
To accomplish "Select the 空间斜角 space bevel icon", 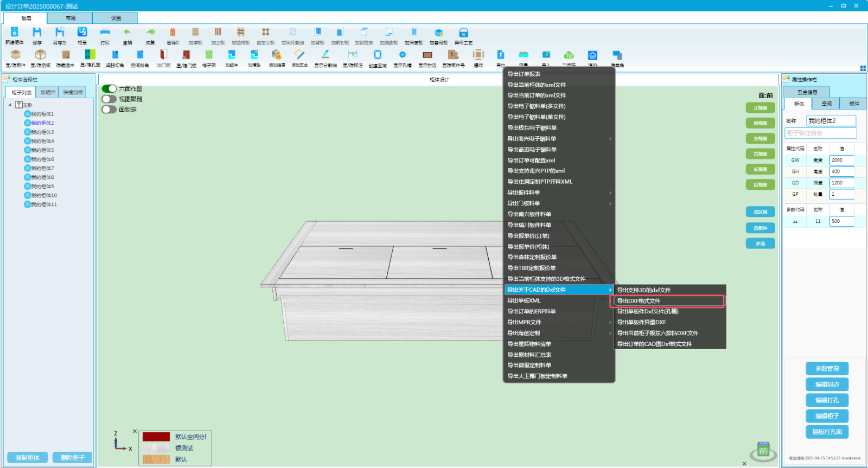I will click(x=140, y=55).
